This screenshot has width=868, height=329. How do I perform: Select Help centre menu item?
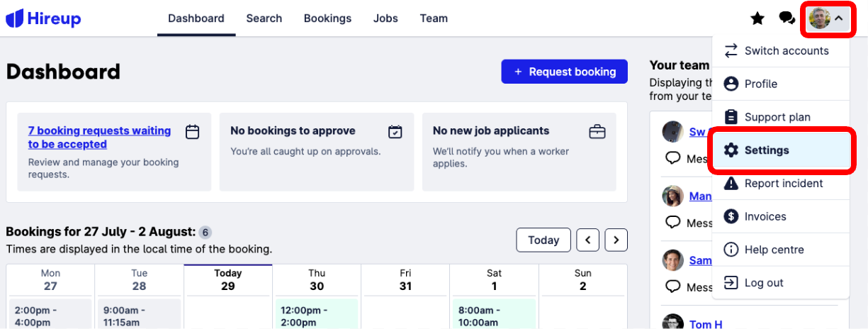[781, 250]
